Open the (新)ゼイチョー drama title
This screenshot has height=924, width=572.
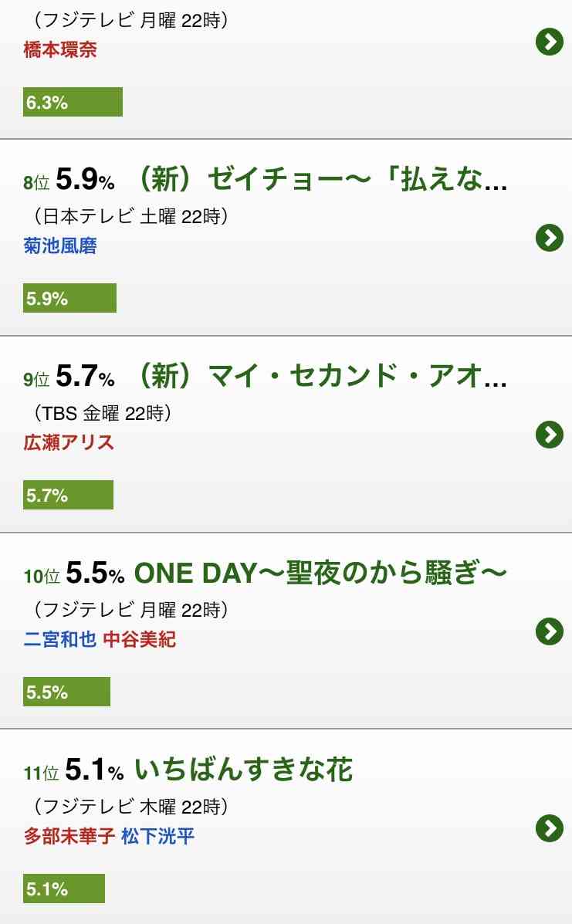click(322, 179)
